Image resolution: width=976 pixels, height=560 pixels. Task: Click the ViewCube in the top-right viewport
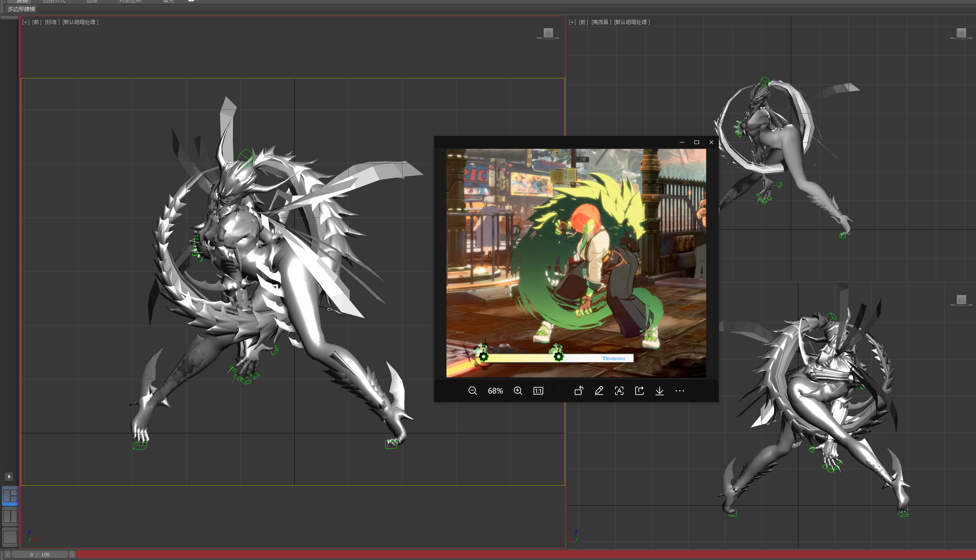click(x=961, y=33)
